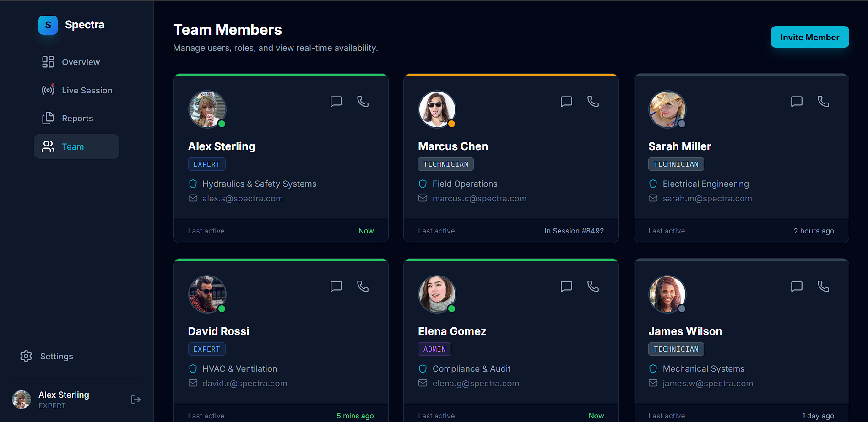Click the logout icon beside Alex Sterling

coord(136,400)
